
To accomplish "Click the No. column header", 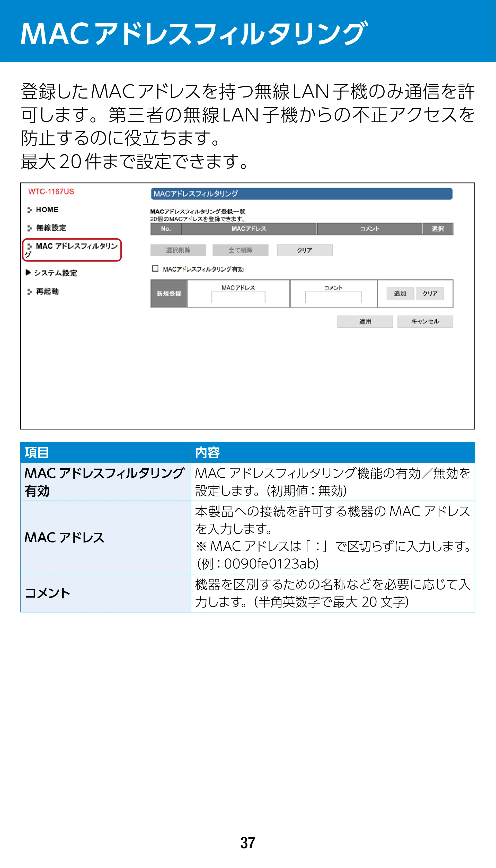I will (x=166, y=229).
